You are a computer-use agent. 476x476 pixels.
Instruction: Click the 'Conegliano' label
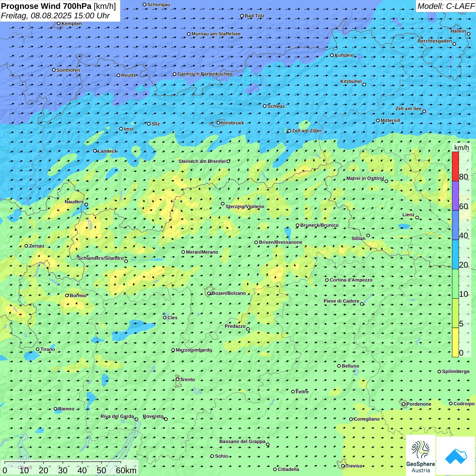(x=367, y=419)
